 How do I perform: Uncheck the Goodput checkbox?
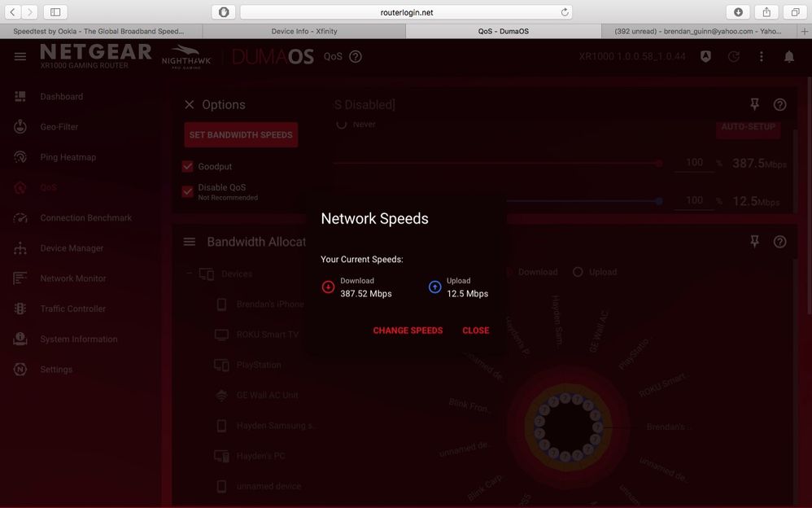(186, 164)
